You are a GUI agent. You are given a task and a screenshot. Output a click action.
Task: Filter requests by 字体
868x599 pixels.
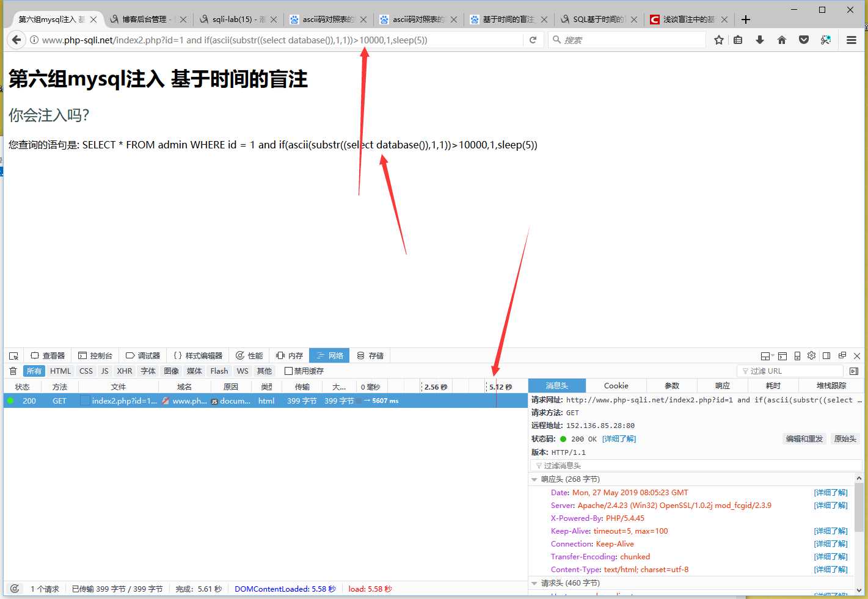(x=148, y=371)
